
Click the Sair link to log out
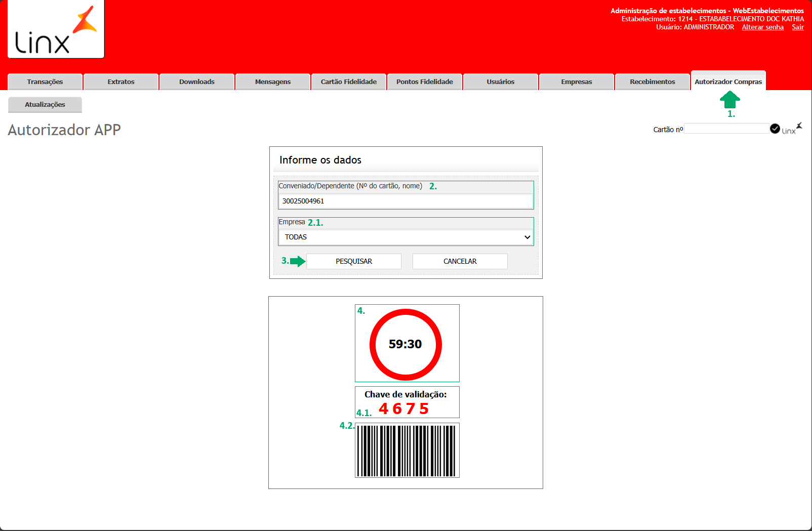point(798,27)
